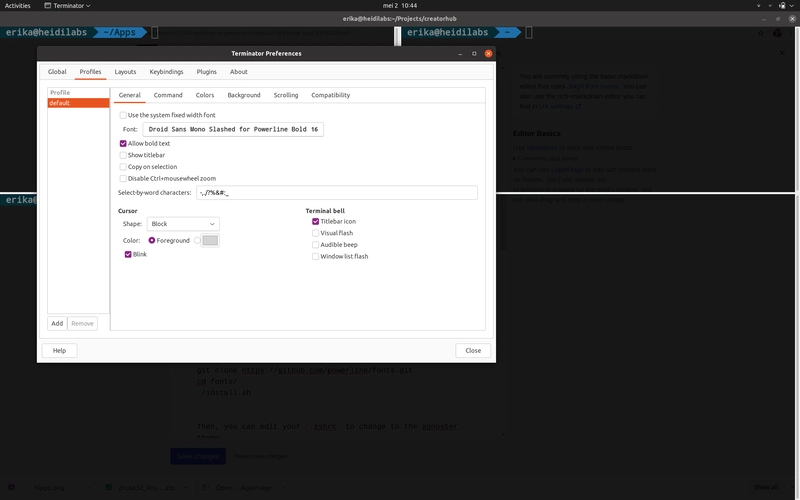Image resolution: width=800 pixels, height=500 pixels.
Task: Enable Copy on selection
Action: point(123,167)
